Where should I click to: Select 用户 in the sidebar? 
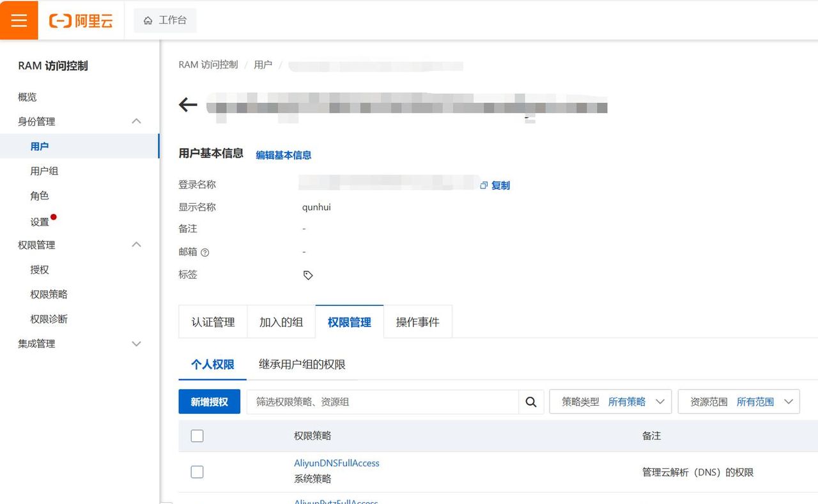click(x=79, y=146)
